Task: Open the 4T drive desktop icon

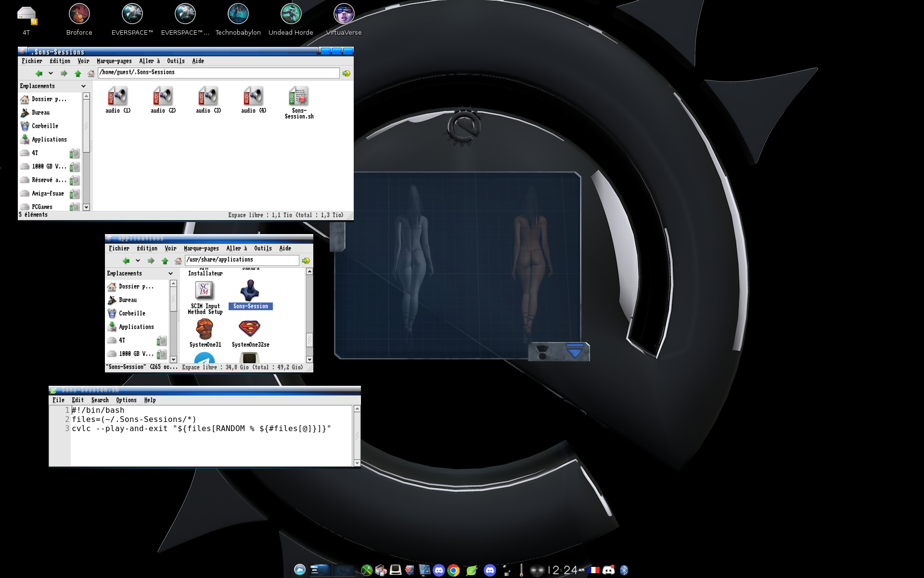Action: pyautogui.click(x=26, y=19)
